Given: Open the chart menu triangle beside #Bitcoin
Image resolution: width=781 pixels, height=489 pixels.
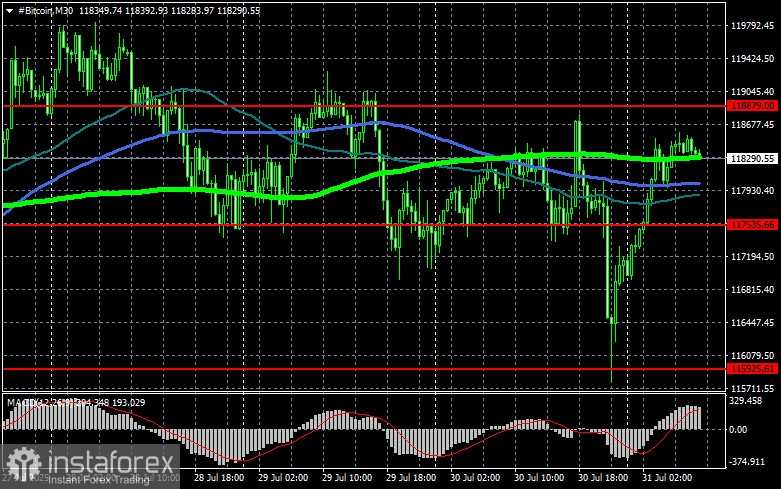Looking at the screenshot, I should (x=9, y=11).
